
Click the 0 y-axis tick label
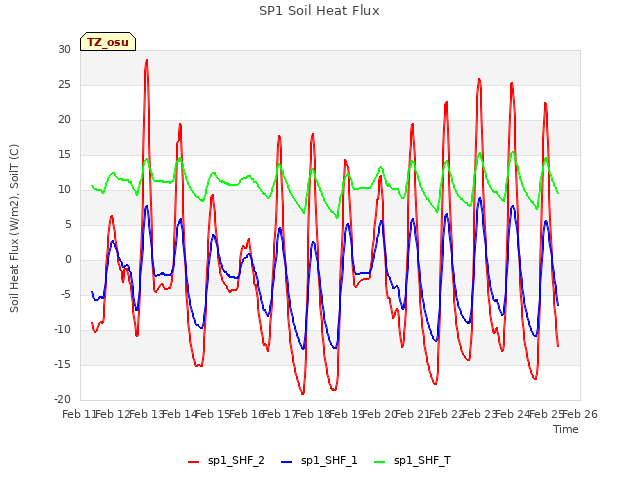[x=68, y=260]
